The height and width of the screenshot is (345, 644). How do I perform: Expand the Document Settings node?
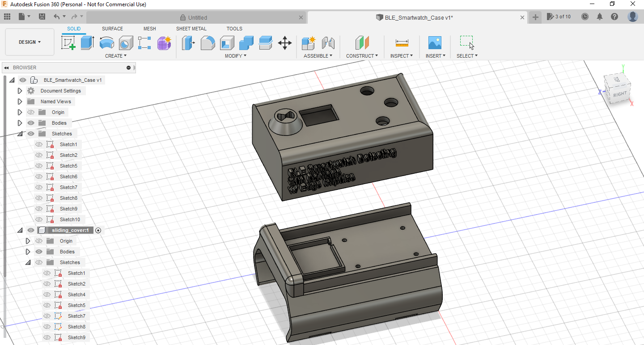20,91
